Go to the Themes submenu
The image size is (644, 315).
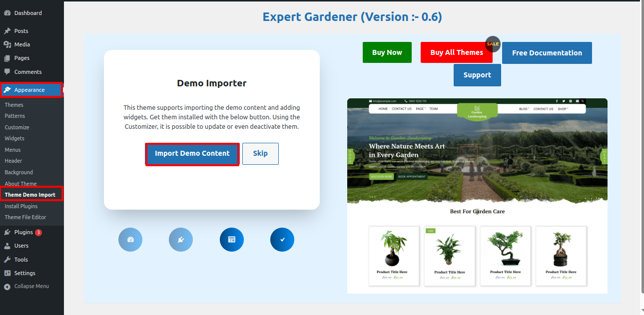coord(14,105)
